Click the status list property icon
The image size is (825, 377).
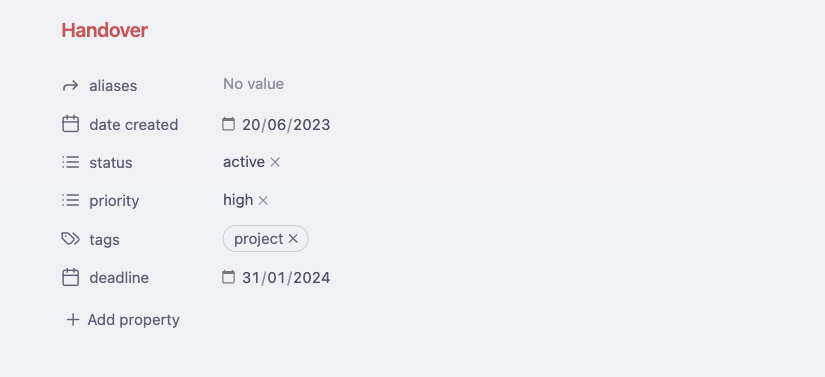[71, 162]
